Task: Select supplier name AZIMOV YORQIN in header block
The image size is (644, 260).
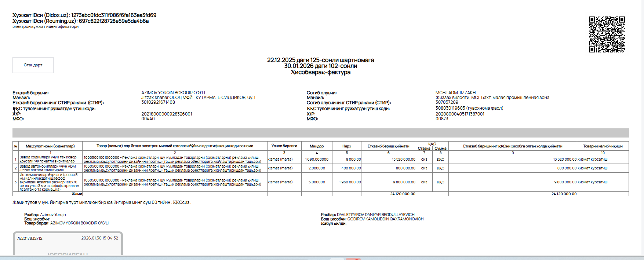Action: [x=173, y=93]
